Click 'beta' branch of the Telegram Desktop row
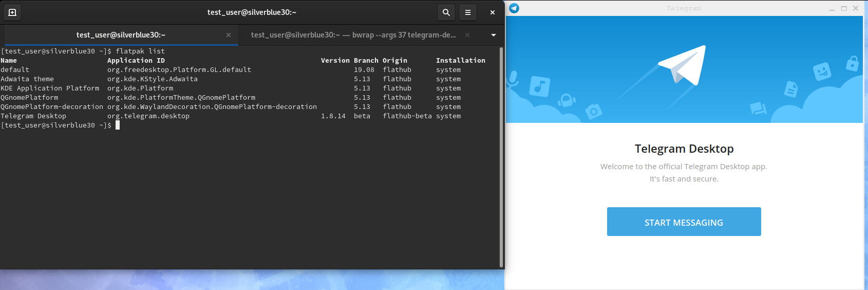Viewport: 868px width, 290px height. coord(362,116)
